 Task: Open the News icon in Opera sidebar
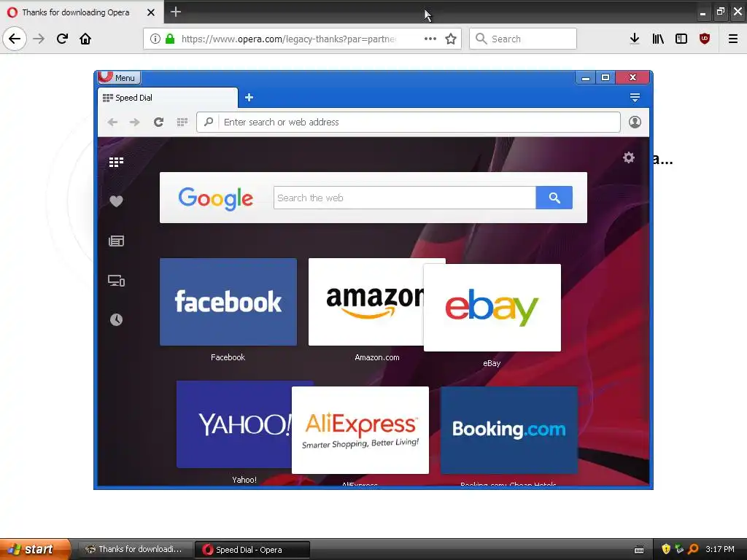(x=116, y=241)
